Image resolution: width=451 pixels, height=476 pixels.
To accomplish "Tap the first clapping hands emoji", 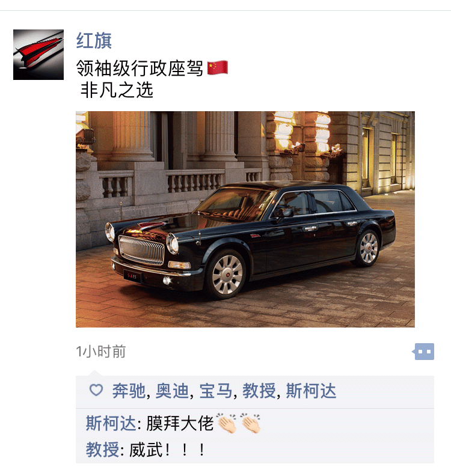I will tap(226, 423).
